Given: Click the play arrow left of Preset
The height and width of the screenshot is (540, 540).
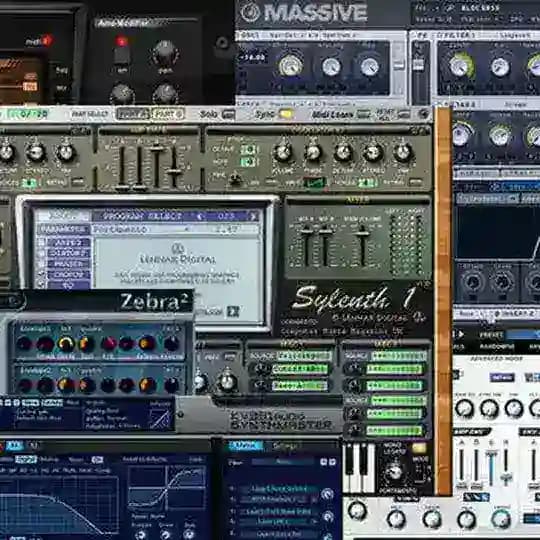Looking at the screenshot, I should 460,334.
